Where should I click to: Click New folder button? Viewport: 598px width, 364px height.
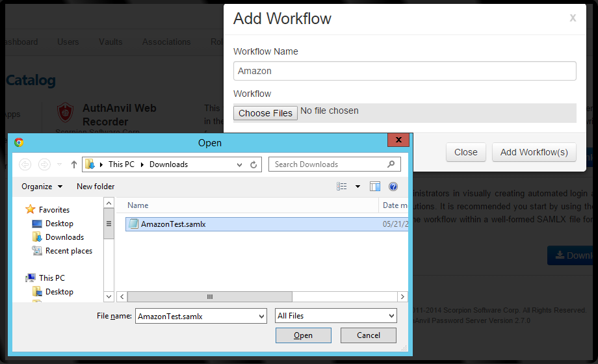point(96,187)
